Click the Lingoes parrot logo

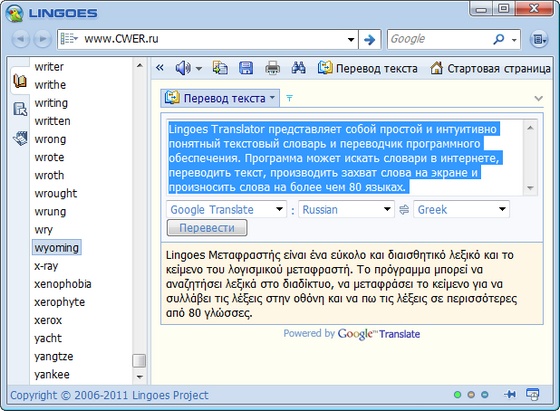tap(14, 13)
